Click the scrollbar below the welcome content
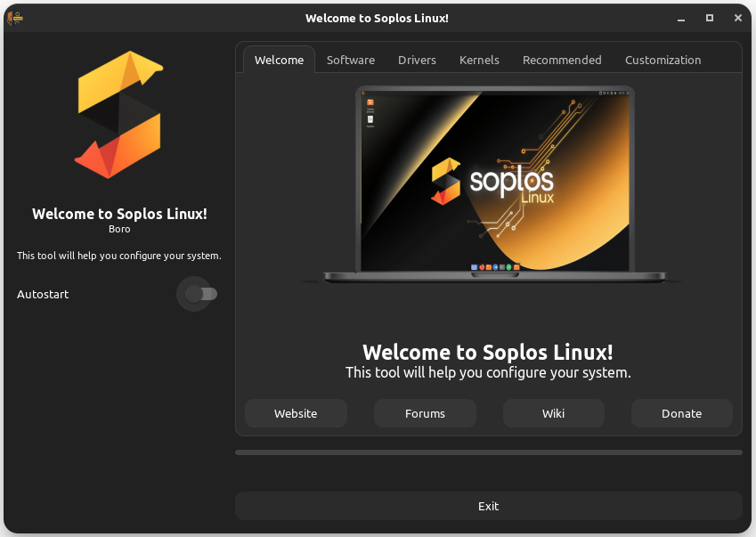Screen dimensions: 756x537 coord(488,452)
